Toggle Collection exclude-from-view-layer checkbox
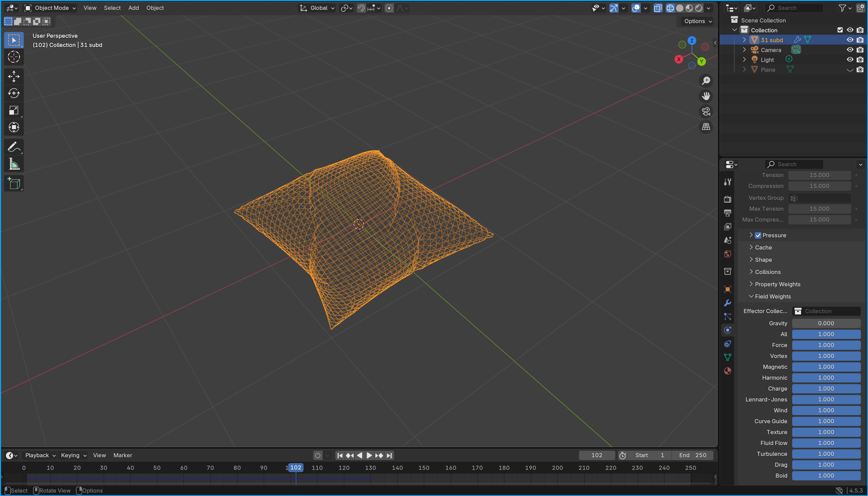This screenshot has height=496, width=868. pyautogui.click(x=840, y=30)
